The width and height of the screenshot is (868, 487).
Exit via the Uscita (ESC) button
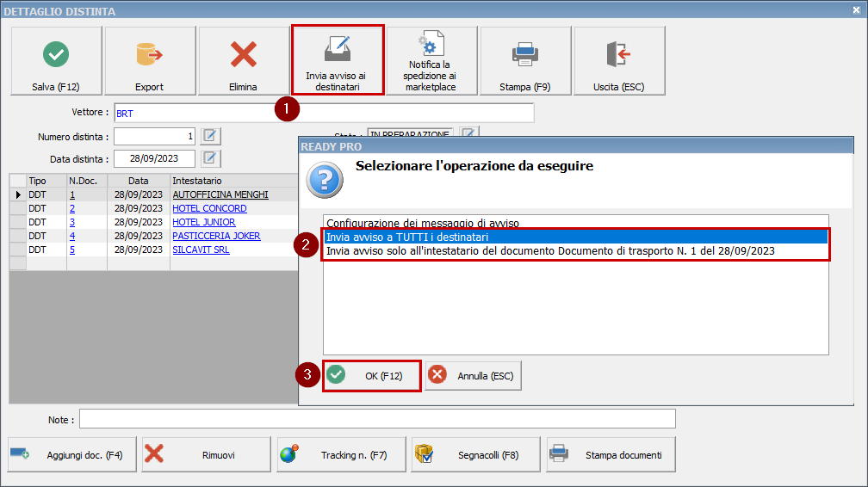pyautogui.click(x=619, y=61)
